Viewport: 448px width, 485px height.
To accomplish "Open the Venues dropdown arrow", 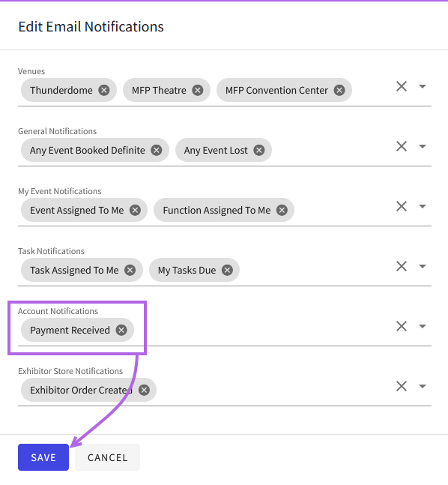I will 423,86.
